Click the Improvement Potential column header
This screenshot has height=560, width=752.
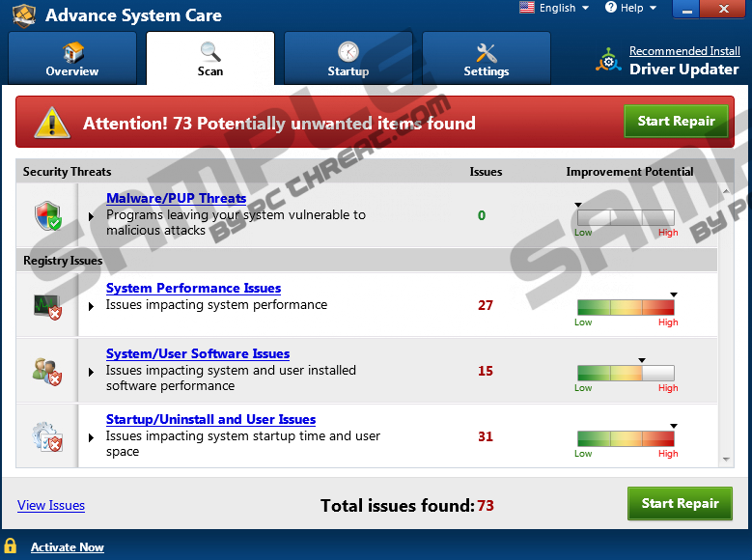(x=629, y=172)
